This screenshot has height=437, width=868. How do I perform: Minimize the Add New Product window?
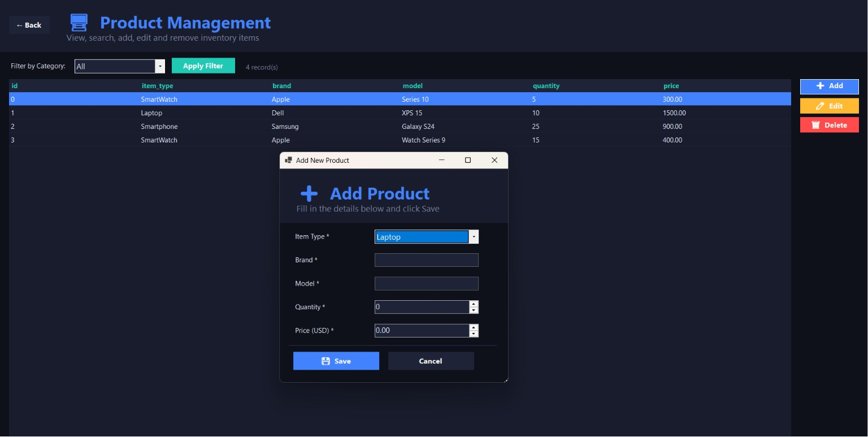point(442,160)
